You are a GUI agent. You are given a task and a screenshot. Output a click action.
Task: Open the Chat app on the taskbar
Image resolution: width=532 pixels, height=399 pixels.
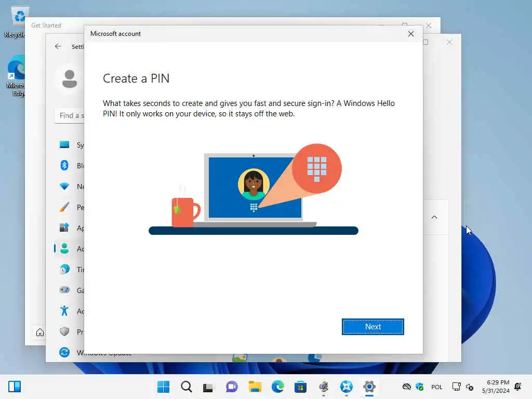232,387
